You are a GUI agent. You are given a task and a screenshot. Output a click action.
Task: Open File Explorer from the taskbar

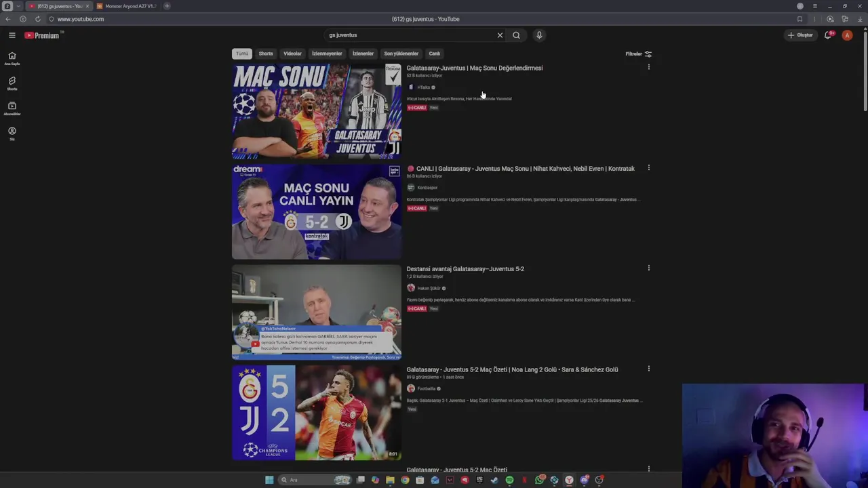tap(390, 480)
